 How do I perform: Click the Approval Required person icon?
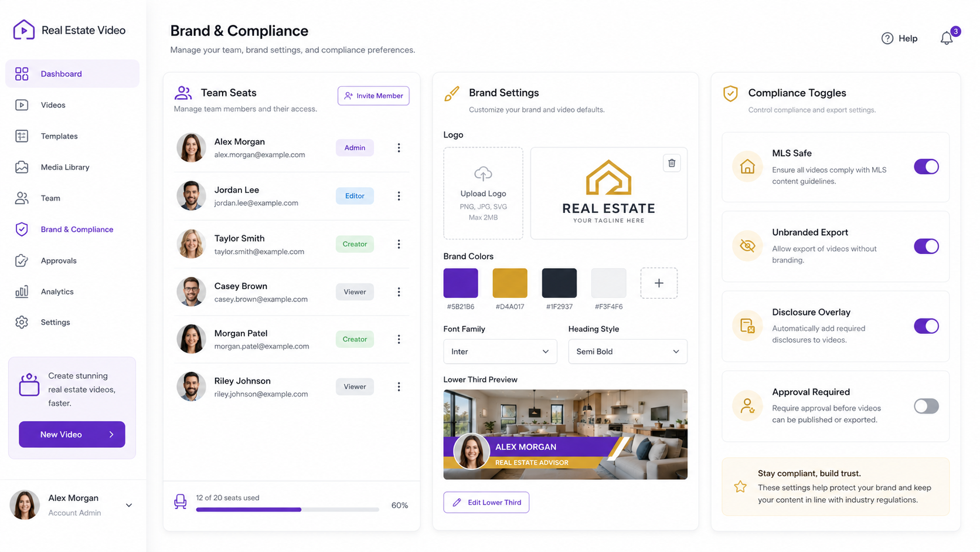pos(747,405)
